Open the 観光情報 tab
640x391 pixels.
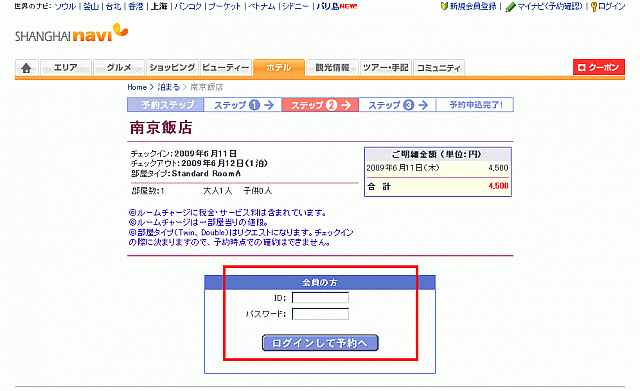click(332, 68)
